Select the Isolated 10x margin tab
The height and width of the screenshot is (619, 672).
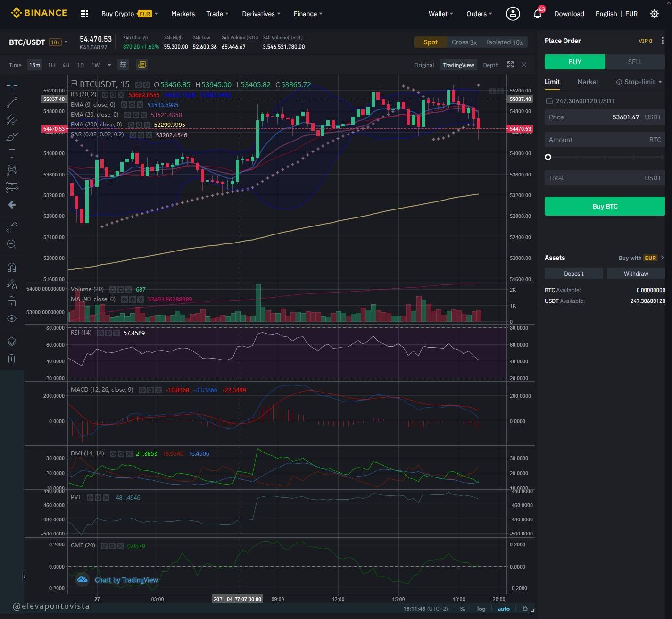coord(505,42)
